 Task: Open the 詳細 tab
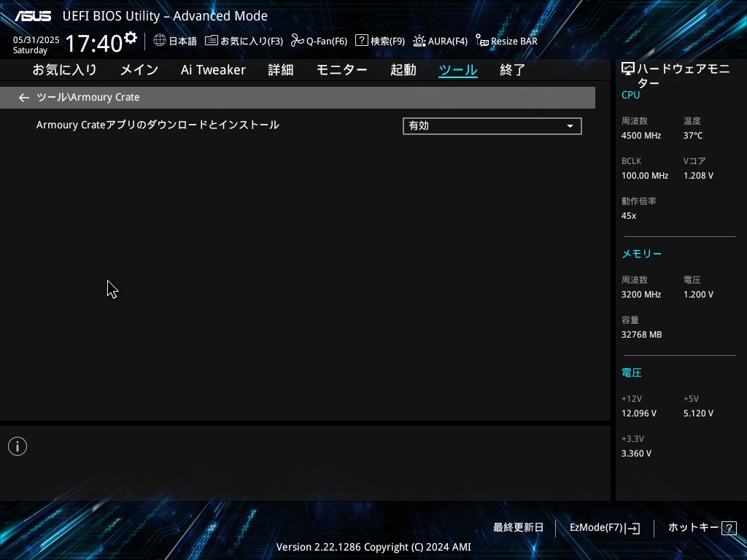pos(281,70)
